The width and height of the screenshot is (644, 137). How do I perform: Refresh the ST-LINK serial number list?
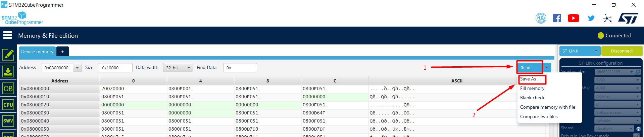pyautogui.click(x=638, y=72)
